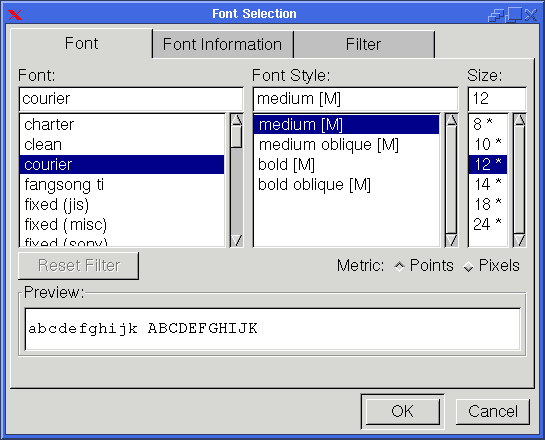Screen dimensions: 545x440
Task: Click the red X icon in title bar
Action: [x=15, y=15]
